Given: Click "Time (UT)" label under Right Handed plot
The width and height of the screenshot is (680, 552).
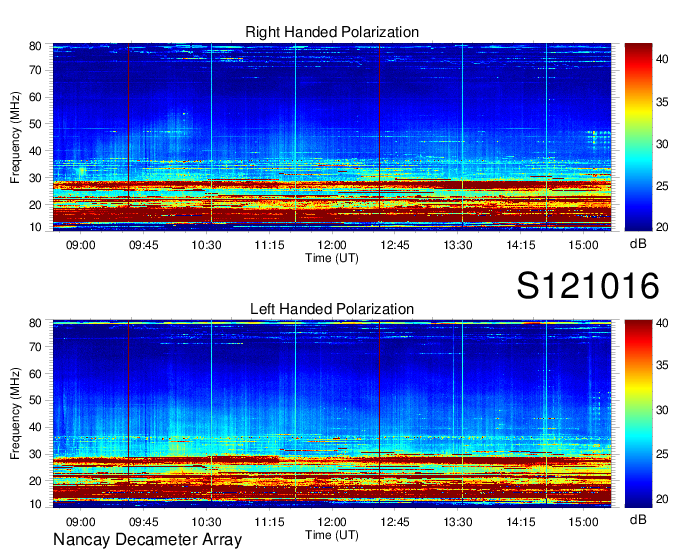Looking at the screenshot, I should pos(332,258).
